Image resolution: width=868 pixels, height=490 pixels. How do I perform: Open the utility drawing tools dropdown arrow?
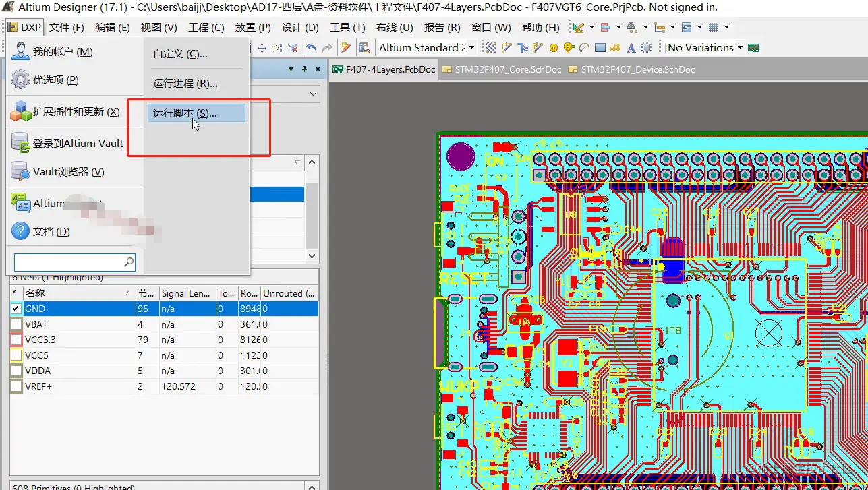(x=591, y=28)
